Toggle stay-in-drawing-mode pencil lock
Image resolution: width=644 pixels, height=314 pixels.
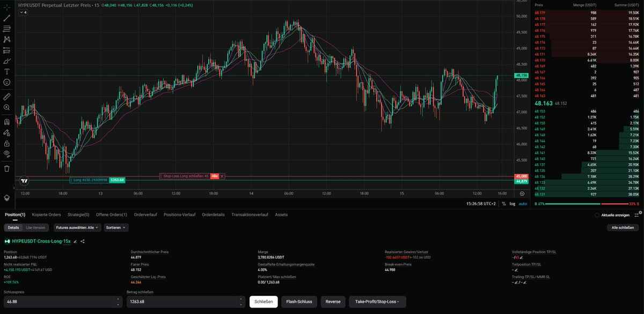(6, 133)
